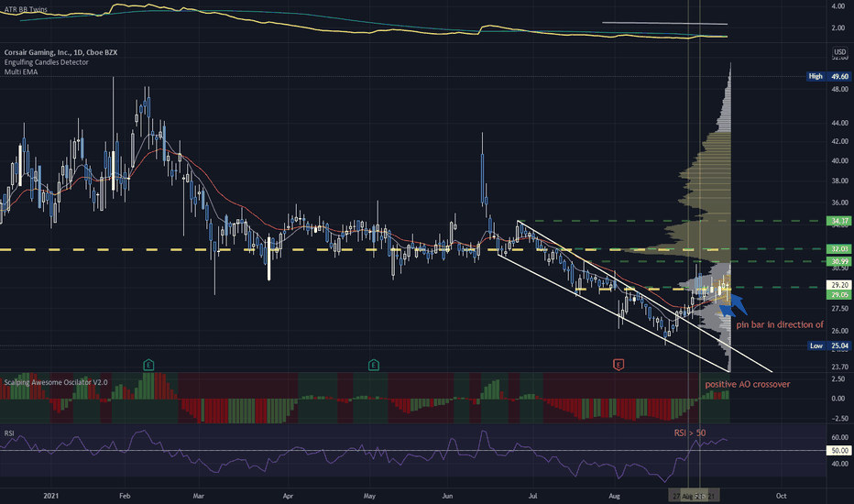Click the green earnings marker near May

(x=374, y=365)
